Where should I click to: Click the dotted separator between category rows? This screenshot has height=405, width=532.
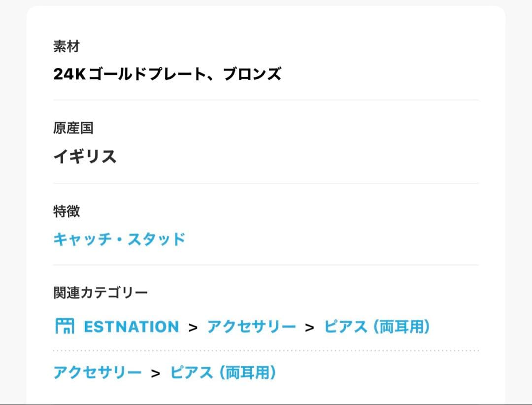coord(266,351)
